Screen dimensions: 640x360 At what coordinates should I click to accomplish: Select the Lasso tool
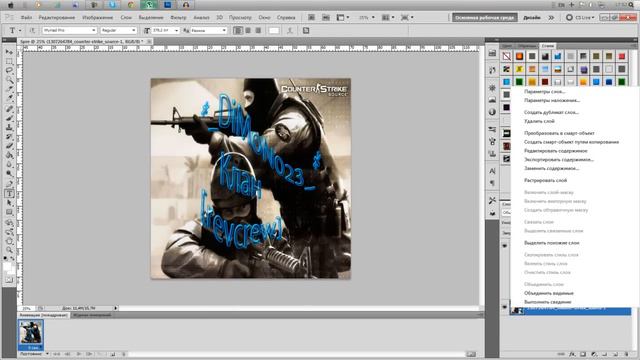[9, 70]
